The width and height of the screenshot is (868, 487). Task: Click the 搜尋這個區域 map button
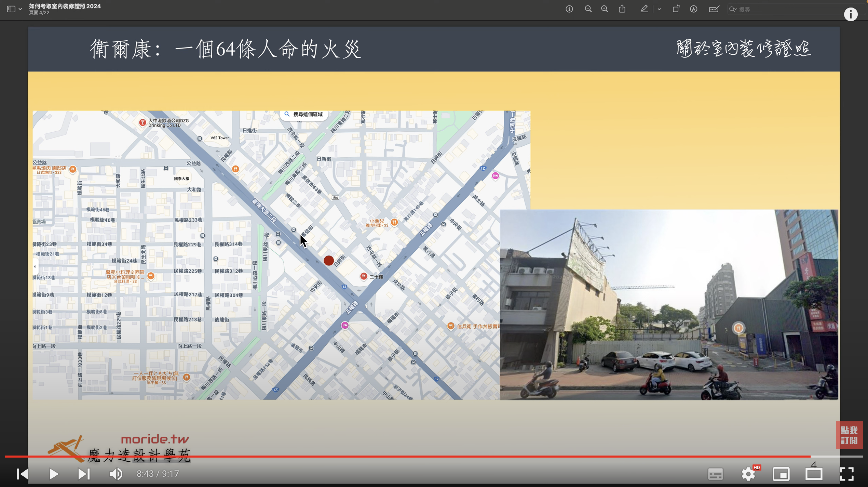coord(304,114)
